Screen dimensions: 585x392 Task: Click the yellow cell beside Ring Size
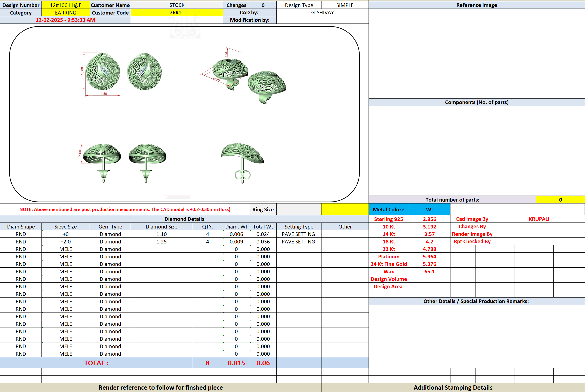(x=345, y=209)
